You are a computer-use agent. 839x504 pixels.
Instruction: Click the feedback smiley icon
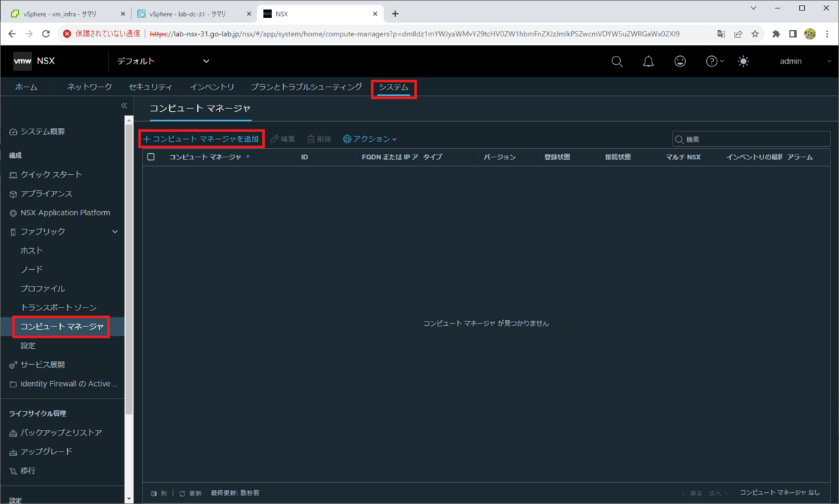pyautogui.click(x=680, y=62)
